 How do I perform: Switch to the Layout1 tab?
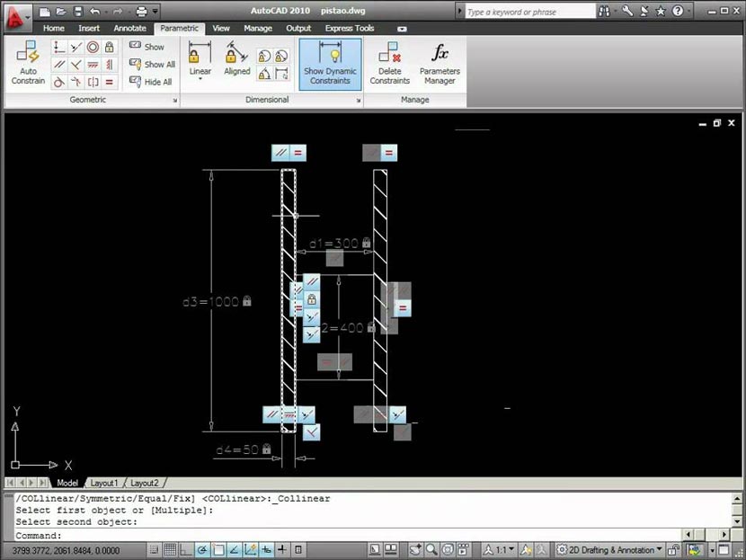coord(104,483)
